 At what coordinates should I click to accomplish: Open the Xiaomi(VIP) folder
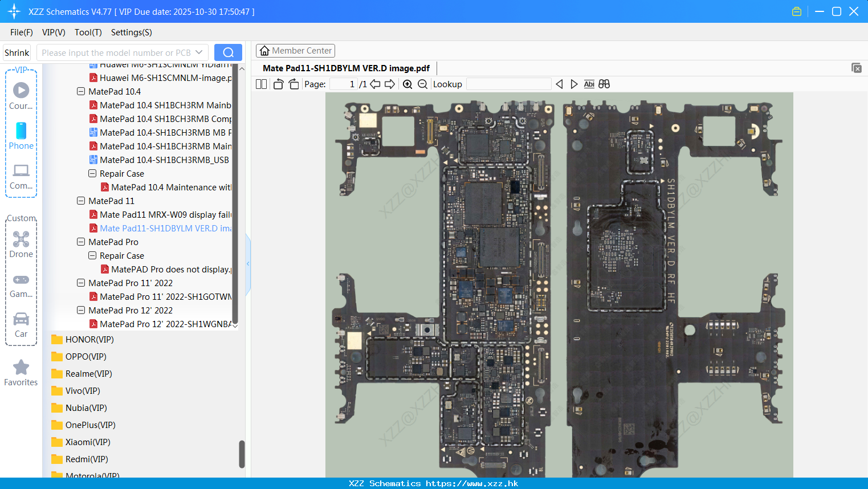80,442
